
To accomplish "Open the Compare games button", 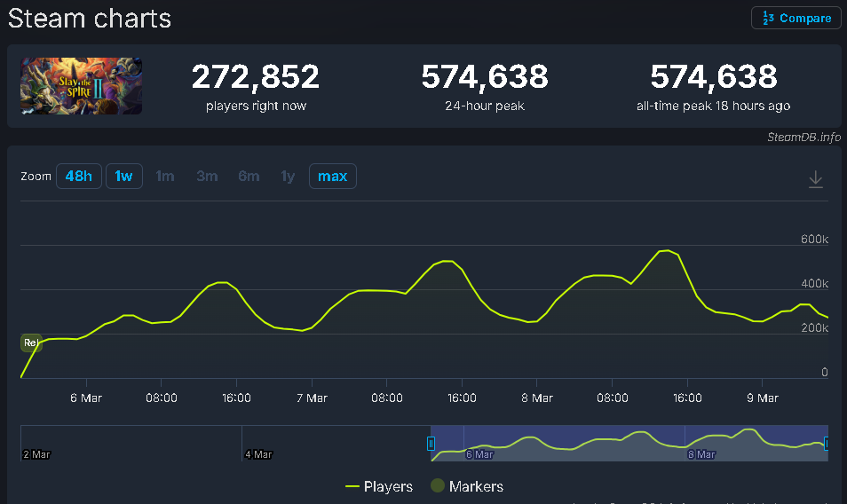I will coord(796,18).
